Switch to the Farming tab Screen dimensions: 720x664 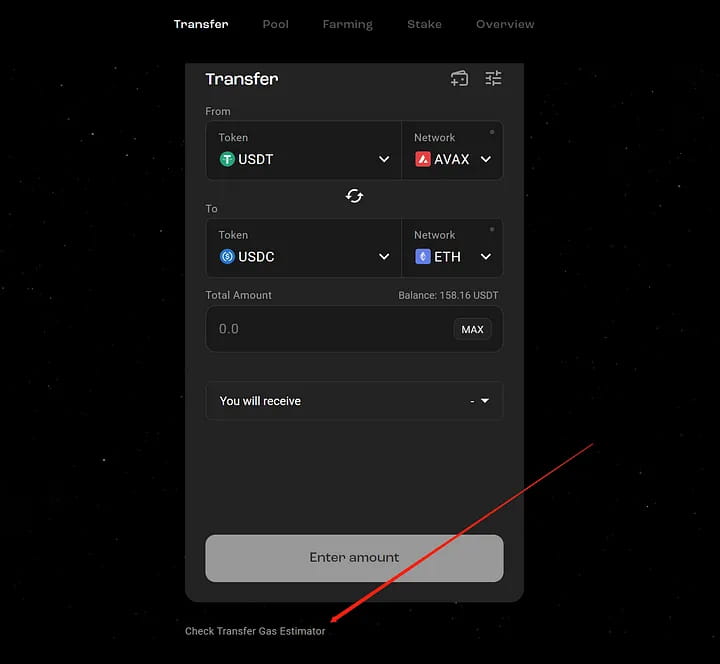tap(348, 24)
